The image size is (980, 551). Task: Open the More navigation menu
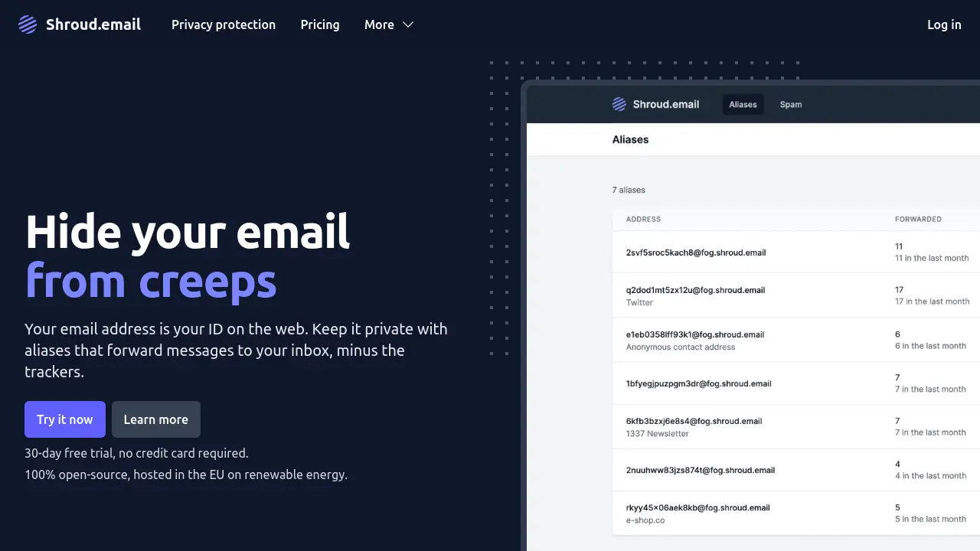[379, 24]
